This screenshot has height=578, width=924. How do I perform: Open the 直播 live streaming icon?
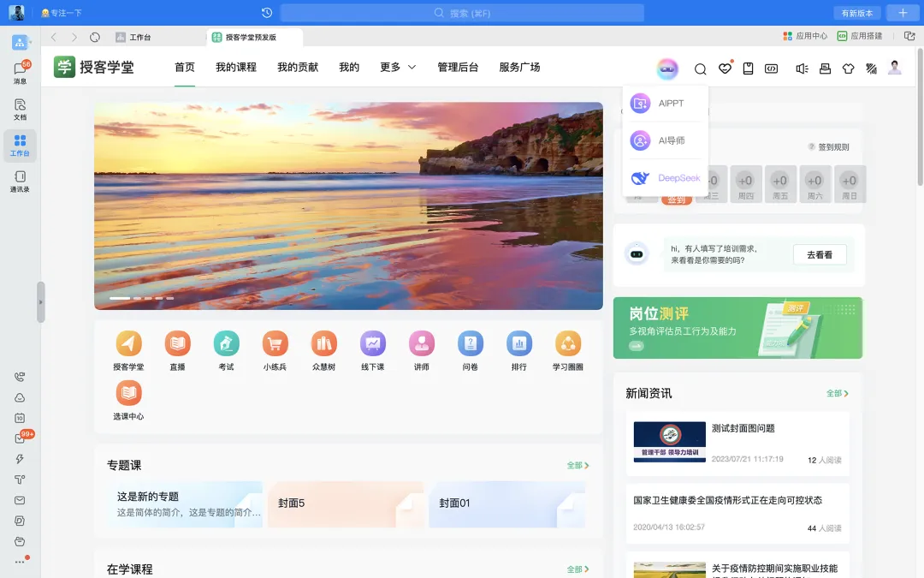[x=177, y=344]
